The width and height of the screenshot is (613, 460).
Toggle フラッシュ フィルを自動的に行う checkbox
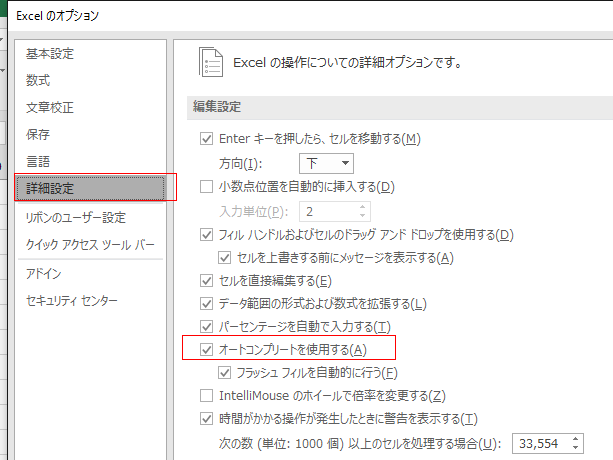tap(224, 373)
